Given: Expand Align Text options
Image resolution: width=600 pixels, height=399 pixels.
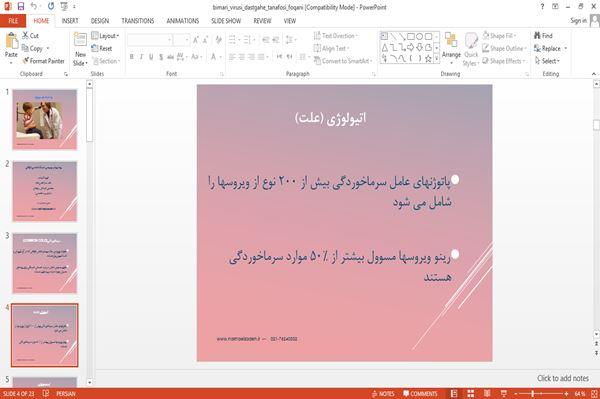Looking at the screenshot, I should (331, 48).
